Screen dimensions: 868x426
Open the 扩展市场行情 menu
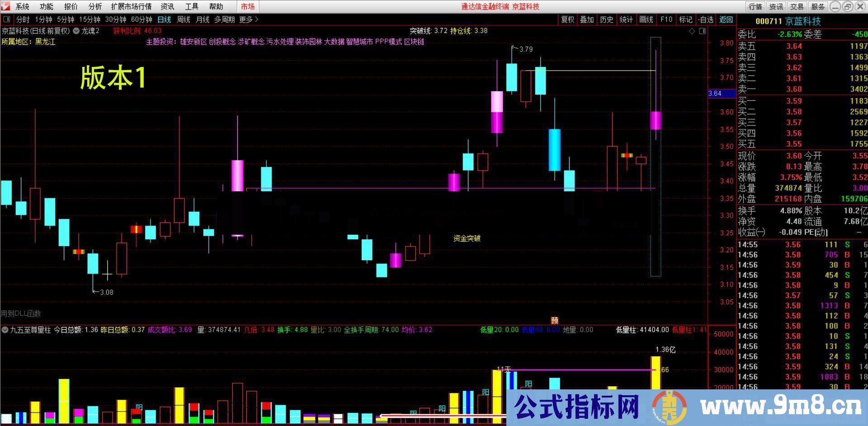(131, 6)
